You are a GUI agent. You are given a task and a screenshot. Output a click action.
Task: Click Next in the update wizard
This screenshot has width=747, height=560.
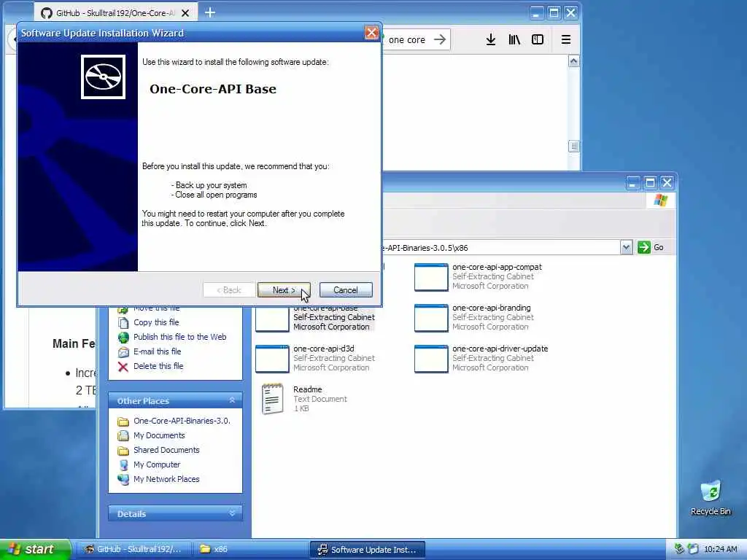coord(284,290)
